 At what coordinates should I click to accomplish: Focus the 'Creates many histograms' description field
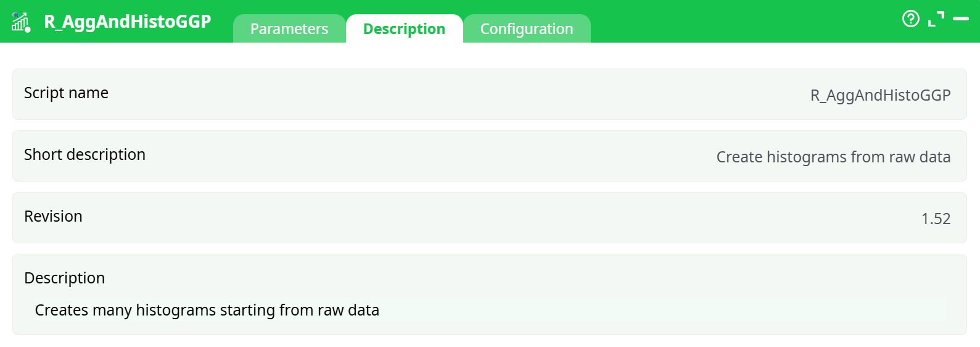(207, 310)
